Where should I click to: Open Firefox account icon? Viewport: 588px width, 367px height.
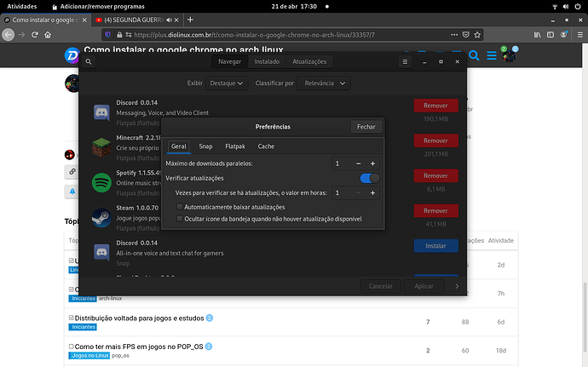pyautogui.click(x=563, y=35)
